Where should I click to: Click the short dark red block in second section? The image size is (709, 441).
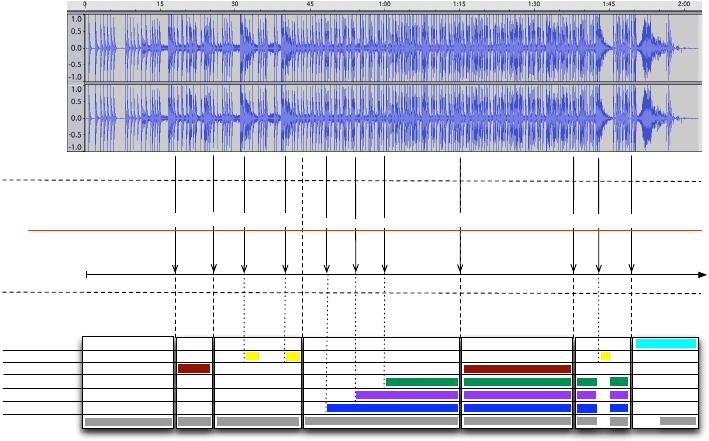[x=194, y=368]
